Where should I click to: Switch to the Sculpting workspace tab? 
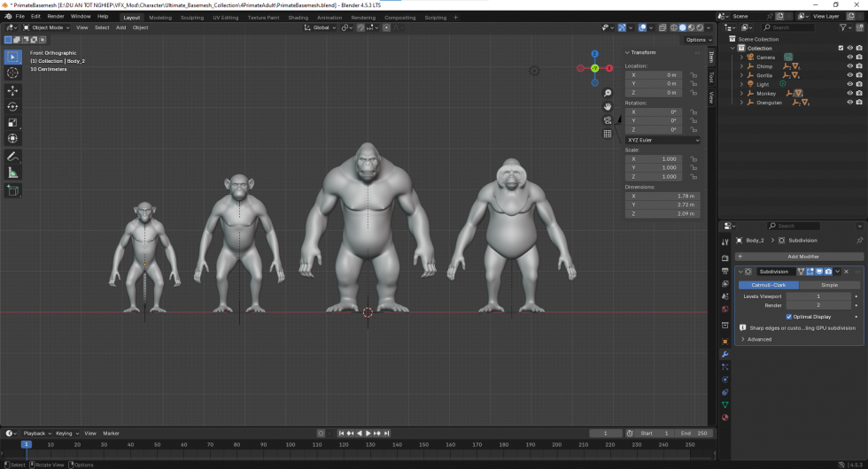pyautogui.click(x=191, y=17)
